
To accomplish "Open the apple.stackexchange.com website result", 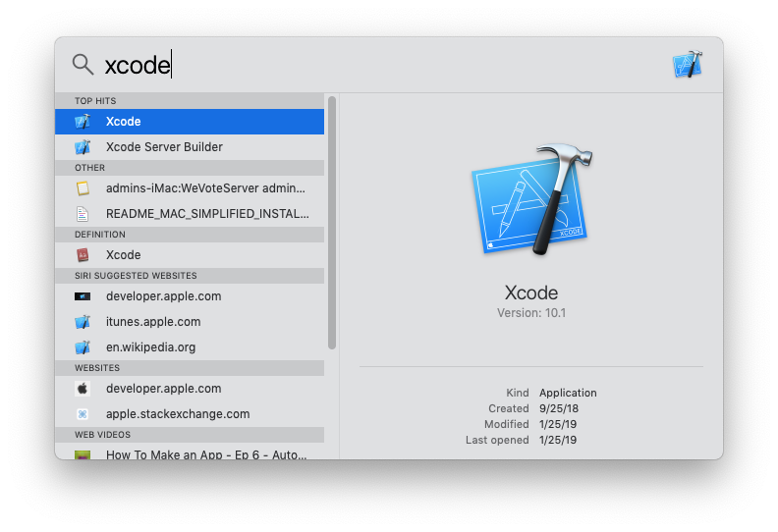I will click(190, 414).
